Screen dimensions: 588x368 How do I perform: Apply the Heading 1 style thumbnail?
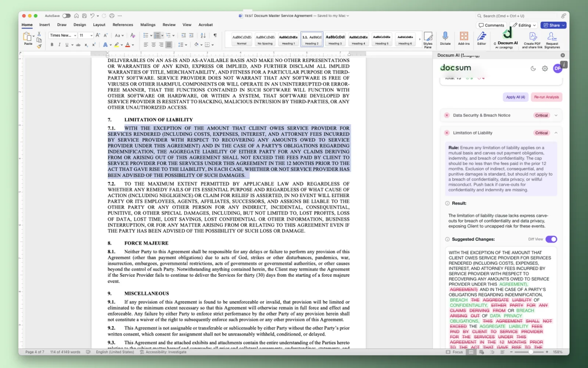tap(288, 39)
